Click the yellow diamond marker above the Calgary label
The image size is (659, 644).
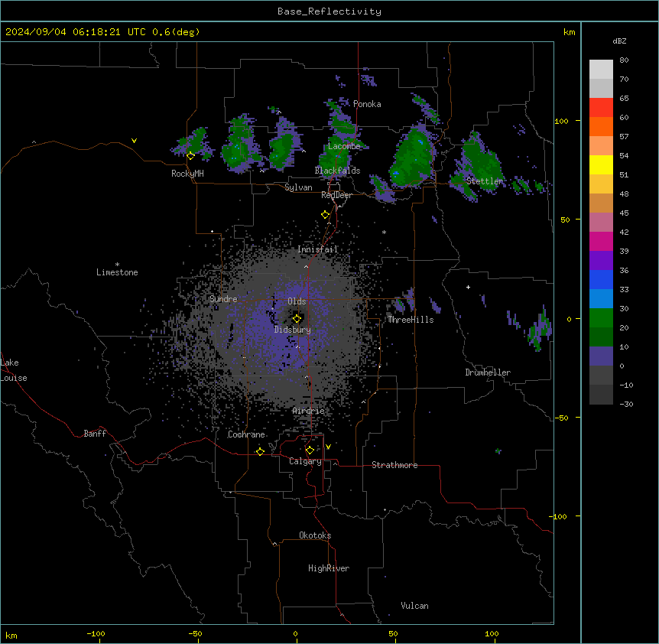pyautogui.click(x=310, y=450)
